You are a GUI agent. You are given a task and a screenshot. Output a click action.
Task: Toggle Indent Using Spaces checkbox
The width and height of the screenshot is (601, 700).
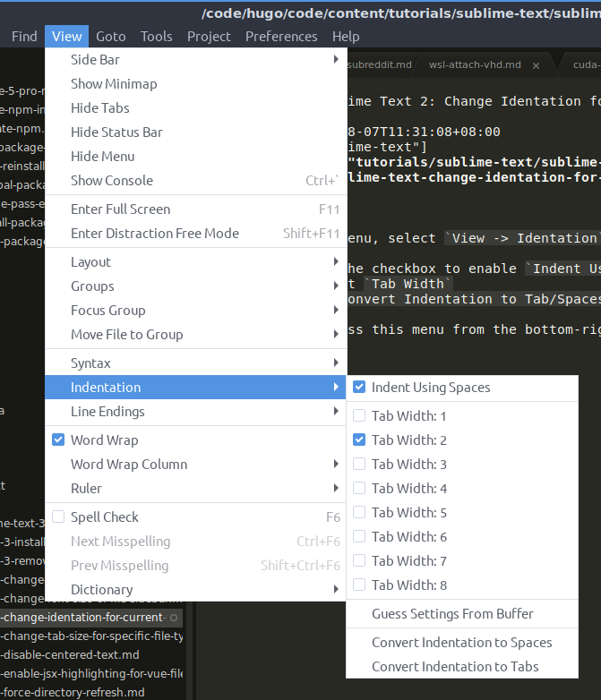pos(359,387)
